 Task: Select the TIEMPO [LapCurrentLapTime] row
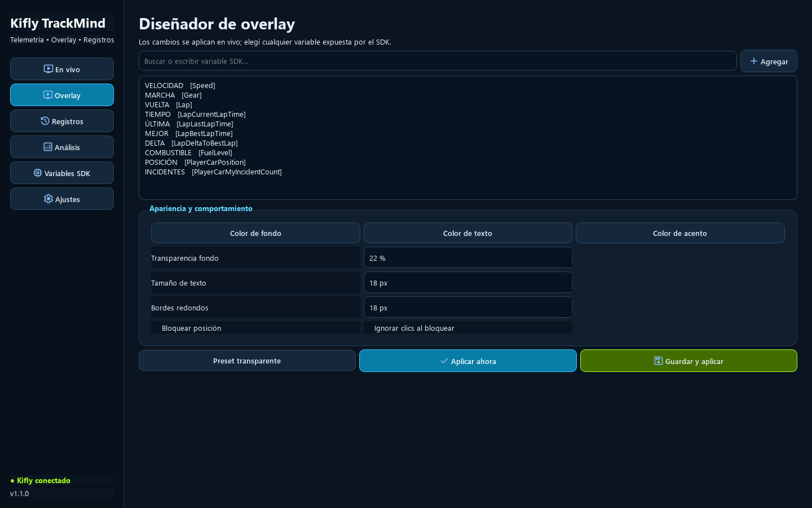tap(467, 115)
